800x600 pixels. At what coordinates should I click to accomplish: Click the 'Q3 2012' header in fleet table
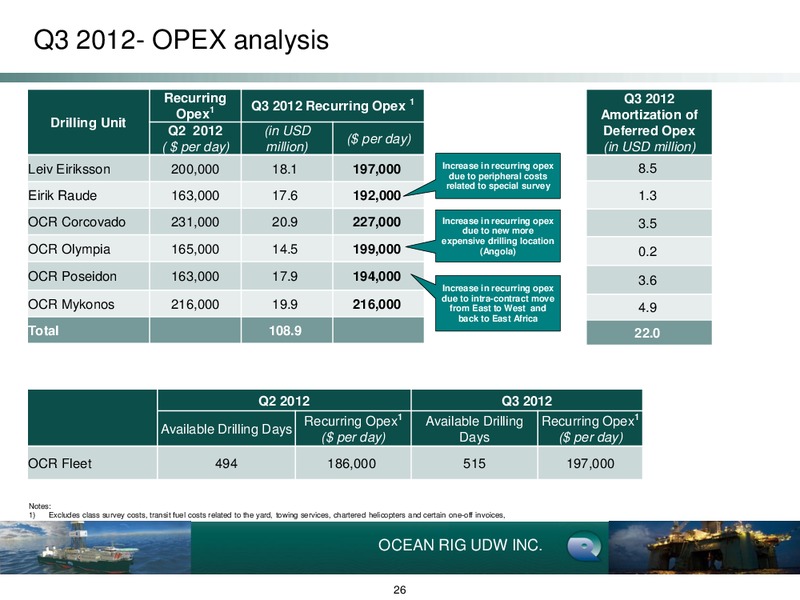(x=527, y=401)
